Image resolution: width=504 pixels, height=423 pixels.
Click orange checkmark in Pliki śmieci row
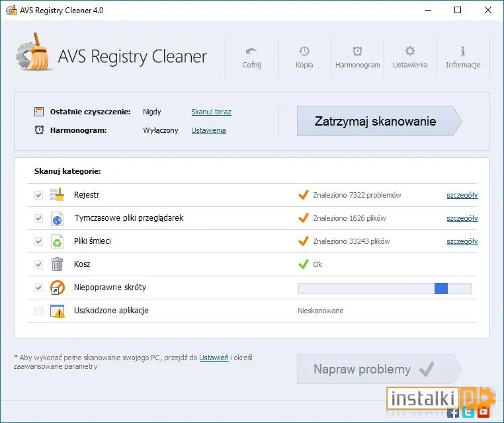click(304, 241)
